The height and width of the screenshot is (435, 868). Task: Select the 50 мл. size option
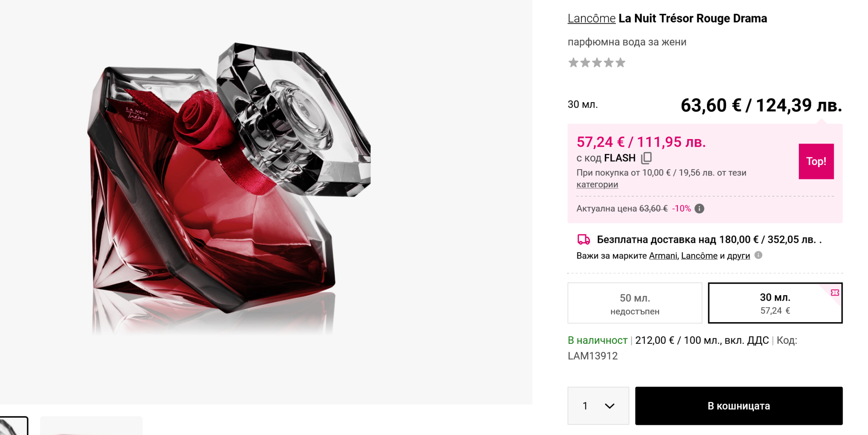(634, 303)
